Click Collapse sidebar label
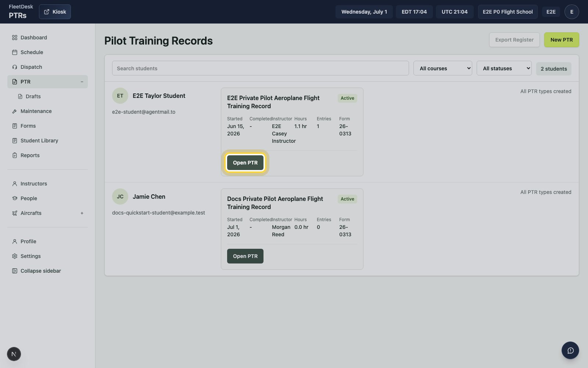The width and height of the screenshot is (588, 368). 41,271
